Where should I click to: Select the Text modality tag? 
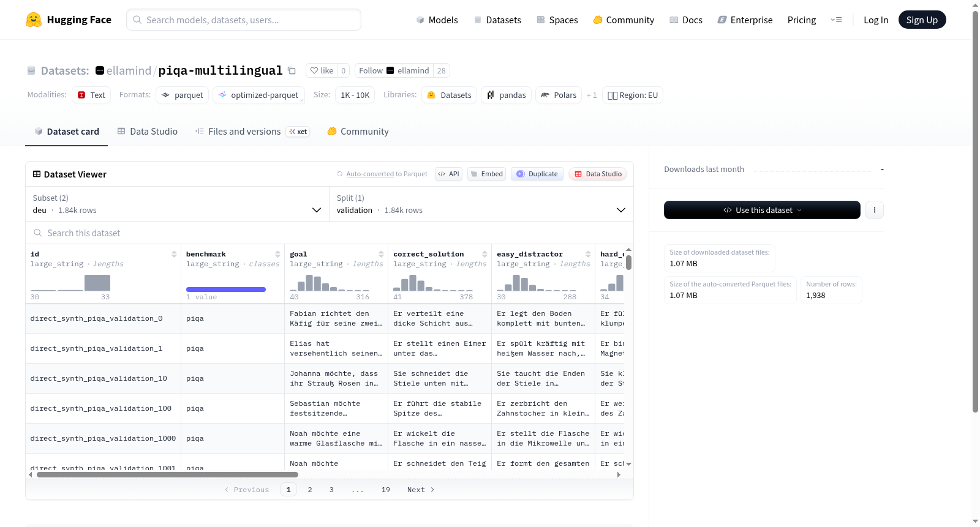pos(91,95)
